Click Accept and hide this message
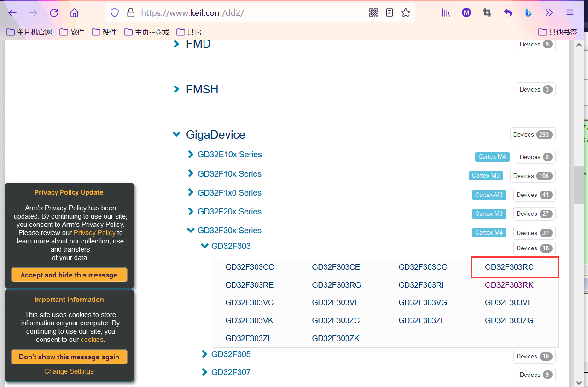This screenshot has height=387, width=588. (x=69, y=275)
